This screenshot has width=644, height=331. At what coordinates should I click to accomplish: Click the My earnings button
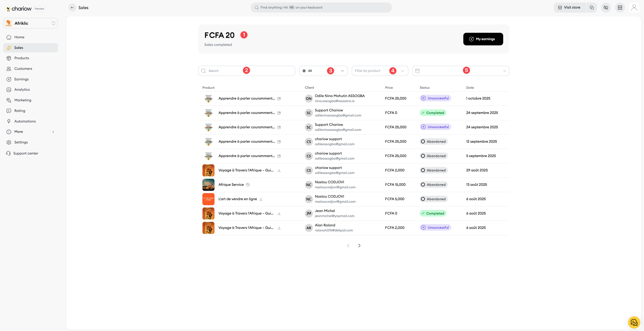click(x=483, y=39)
